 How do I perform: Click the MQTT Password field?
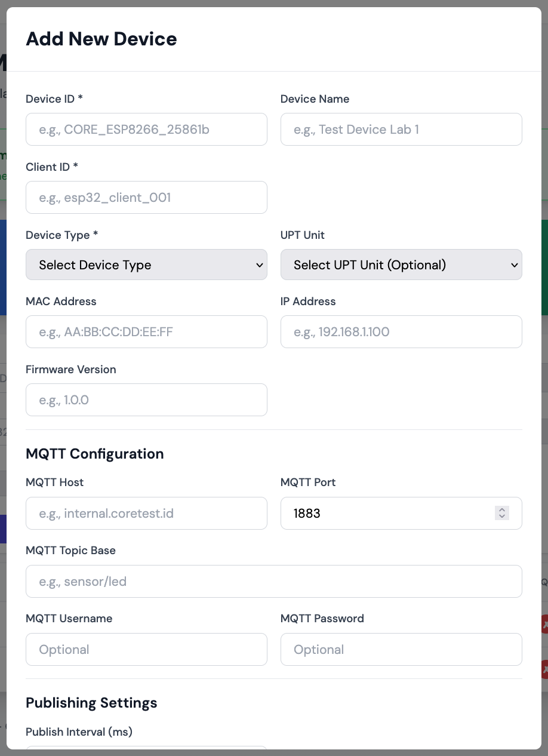401,649
